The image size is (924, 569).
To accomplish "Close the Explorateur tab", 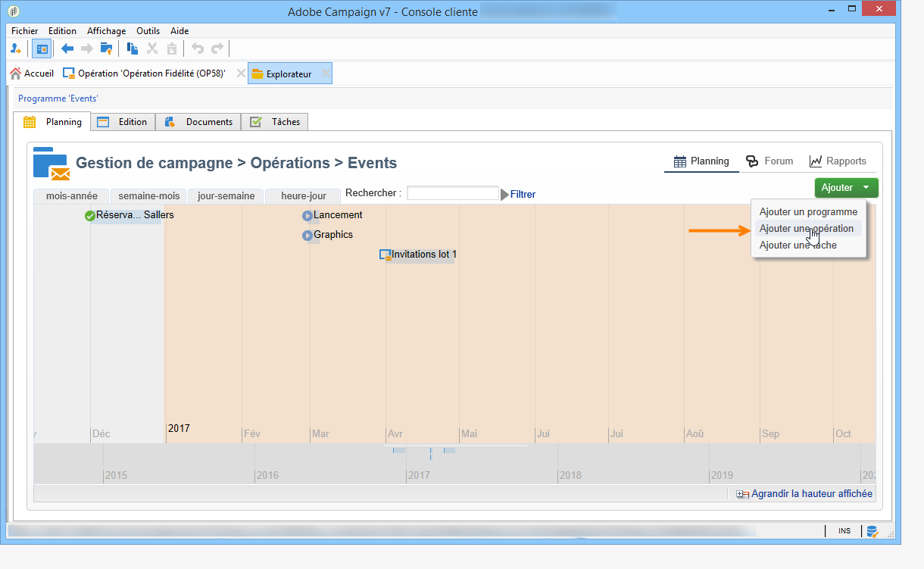I will (326, 73).
